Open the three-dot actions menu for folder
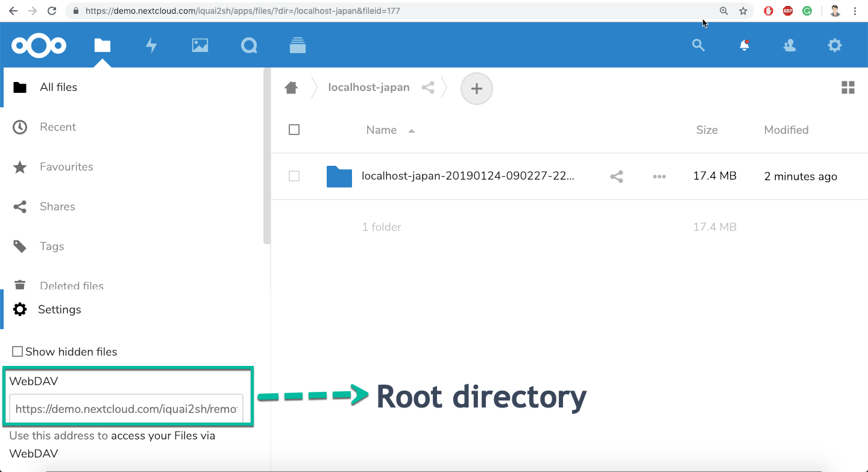This screenshot has height=472, width=868. (x=659, y=177)
